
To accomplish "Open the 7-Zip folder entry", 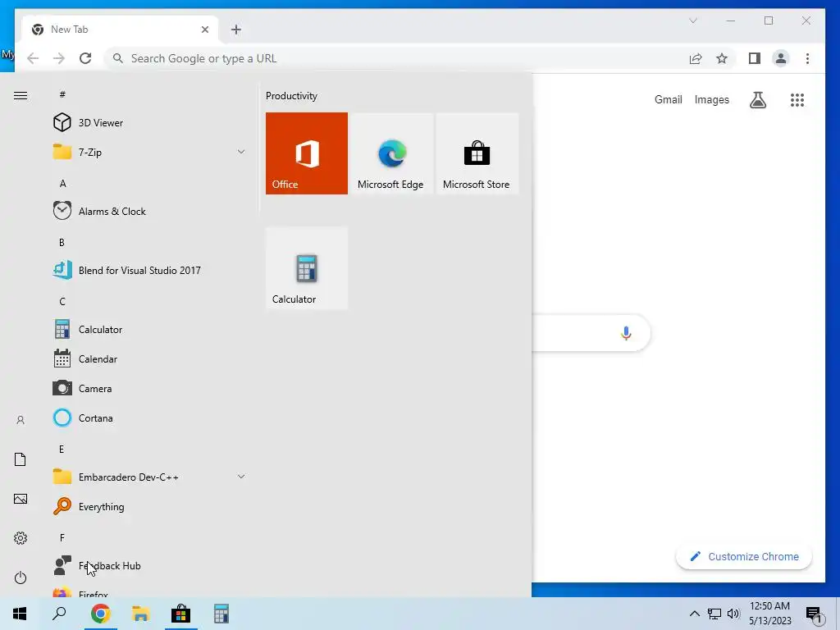I will click(x=150, y=152).
